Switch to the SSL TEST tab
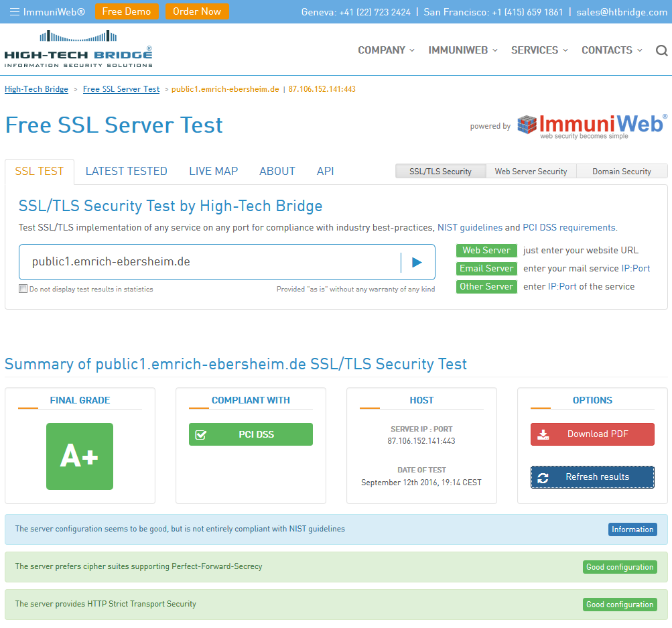This screenshot has height=628, width=672. 40,172
